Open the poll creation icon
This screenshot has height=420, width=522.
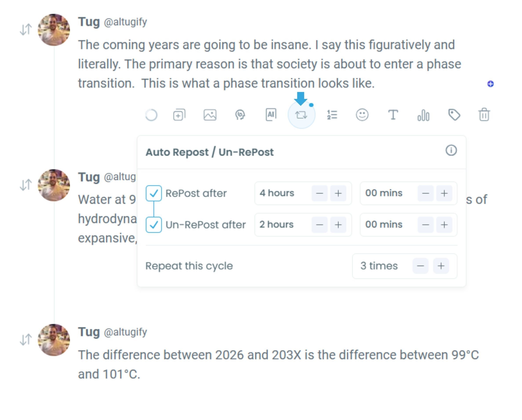point(423,115)
